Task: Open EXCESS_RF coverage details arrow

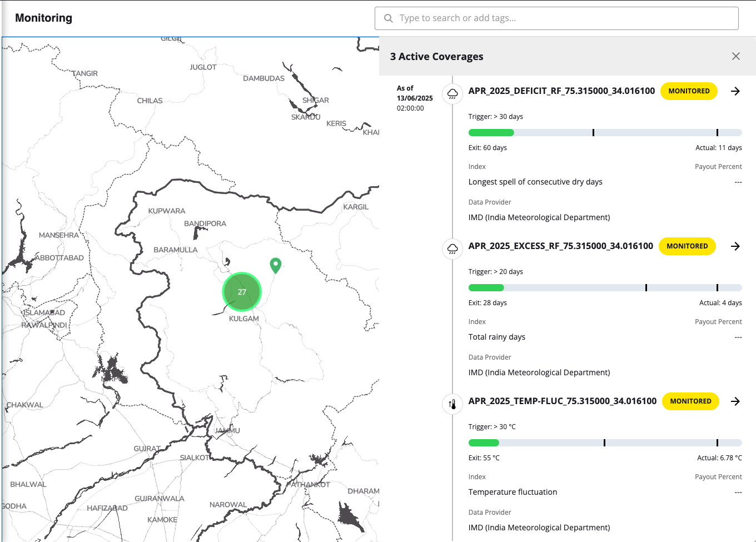Action: click(x=735, y=246)
